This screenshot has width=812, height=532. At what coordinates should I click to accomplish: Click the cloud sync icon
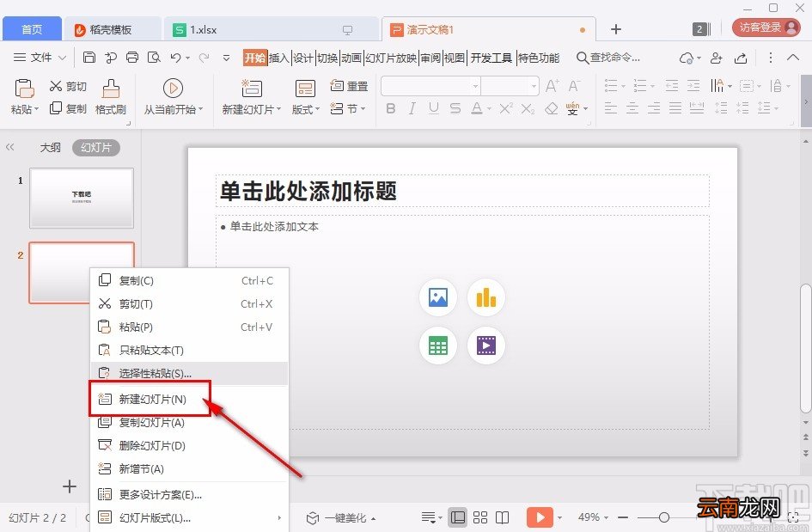point(687,58)
